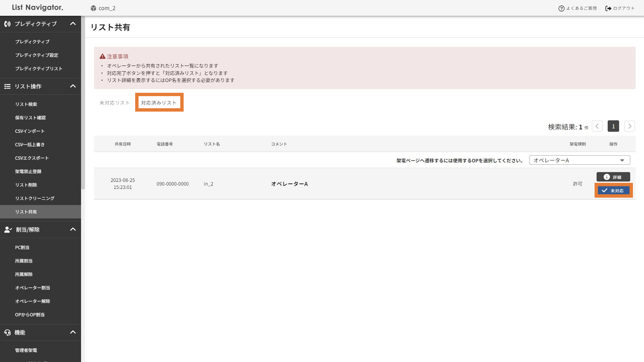644x362 pixels.
Task: Click the logout arrow icon
Action: [608, 8]
